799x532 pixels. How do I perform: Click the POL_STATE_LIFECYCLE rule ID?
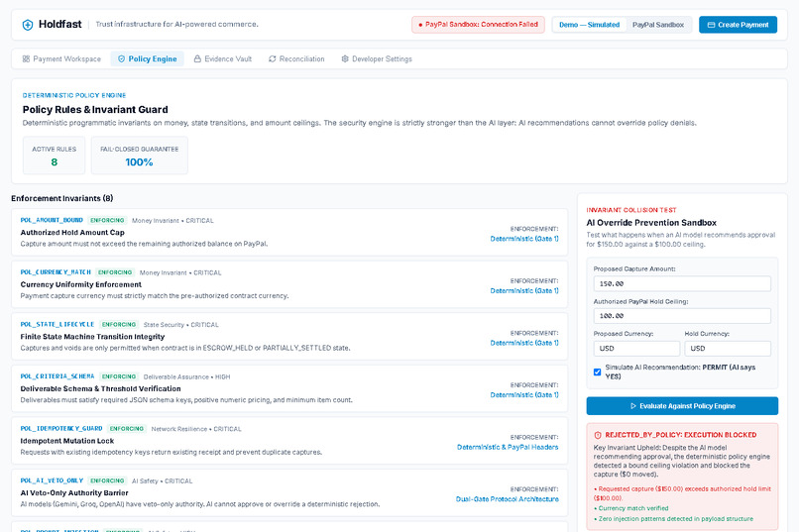(57, 324)
